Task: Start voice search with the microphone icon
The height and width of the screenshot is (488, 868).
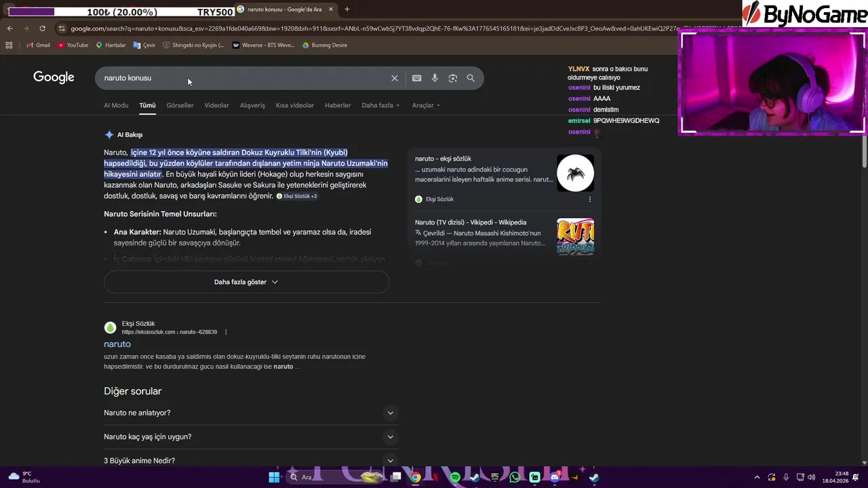Action: (435, 78)
